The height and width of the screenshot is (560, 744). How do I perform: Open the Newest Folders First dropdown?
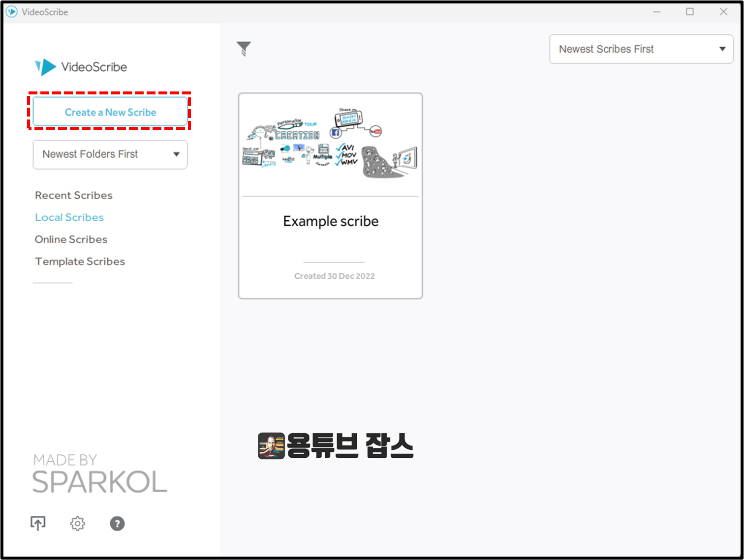pos(110,154)
